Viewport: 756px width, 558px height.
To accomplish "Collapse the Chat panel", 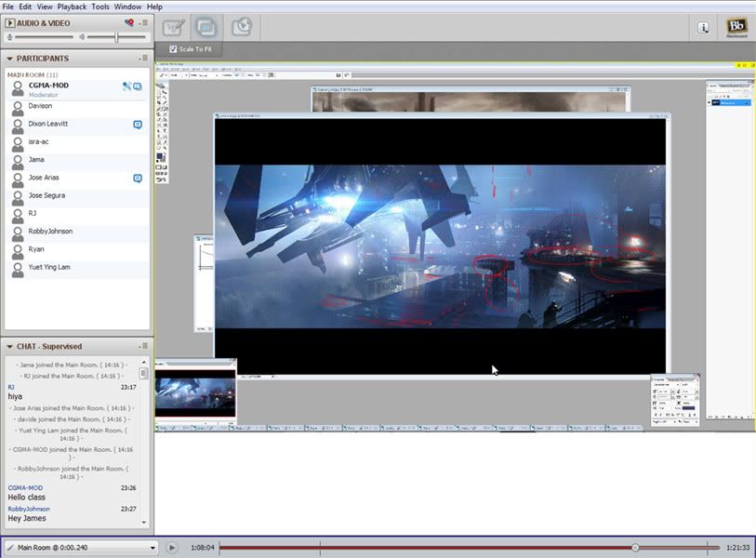I will (9, 346).
